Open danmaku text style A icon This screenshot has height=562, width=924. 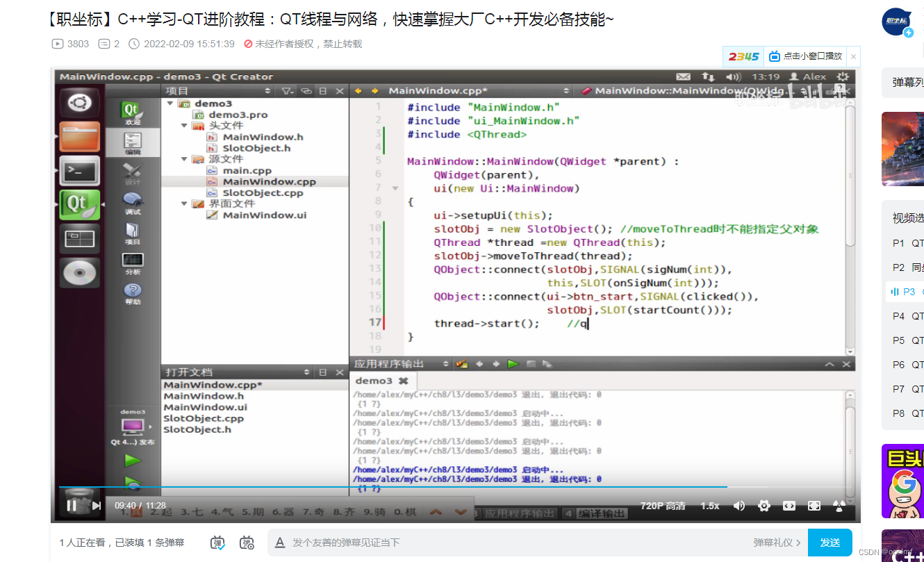280,543
